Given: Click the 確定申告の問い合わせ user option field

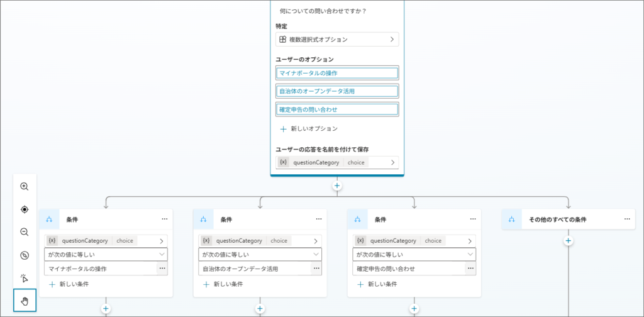Looking at the screenshot, I should point(337,109).
